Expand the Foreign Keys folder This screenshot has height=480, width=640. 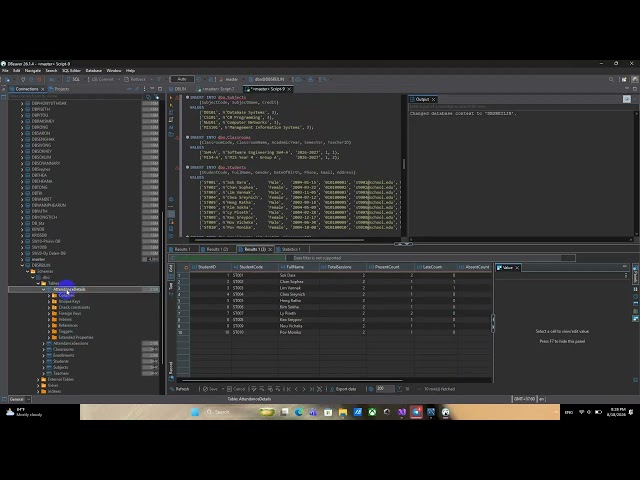49,313
